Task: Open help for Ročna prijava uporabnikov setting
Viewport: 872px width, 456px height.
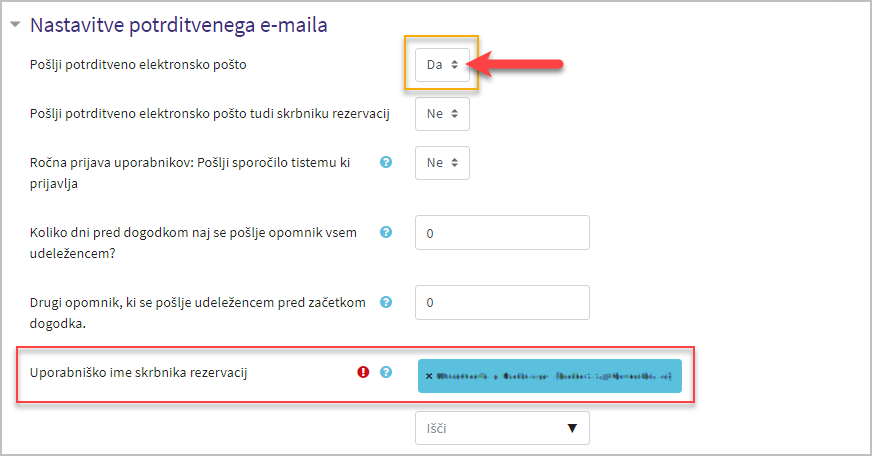Action: (385, 162)
